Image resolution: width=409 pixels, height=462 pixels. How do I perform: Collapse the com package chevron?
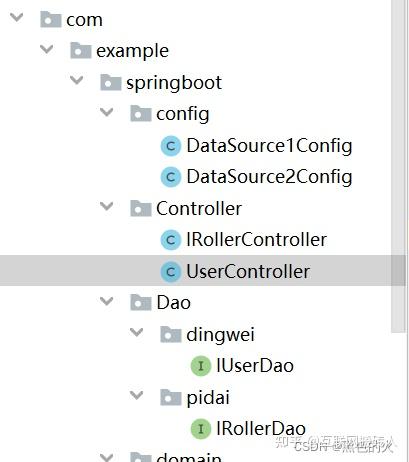click(17, 17)
